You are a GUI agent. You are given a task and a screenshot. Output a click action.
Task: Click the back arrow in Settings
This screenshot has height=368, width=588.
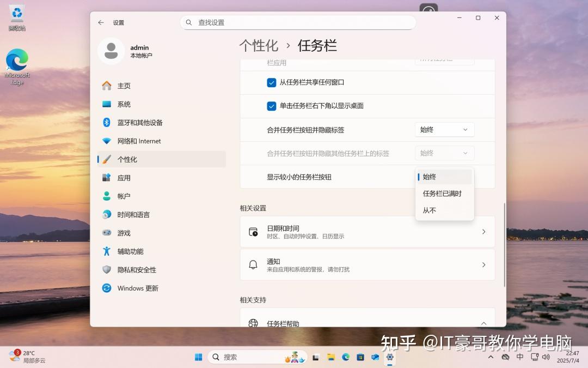(x=101, y=22)
